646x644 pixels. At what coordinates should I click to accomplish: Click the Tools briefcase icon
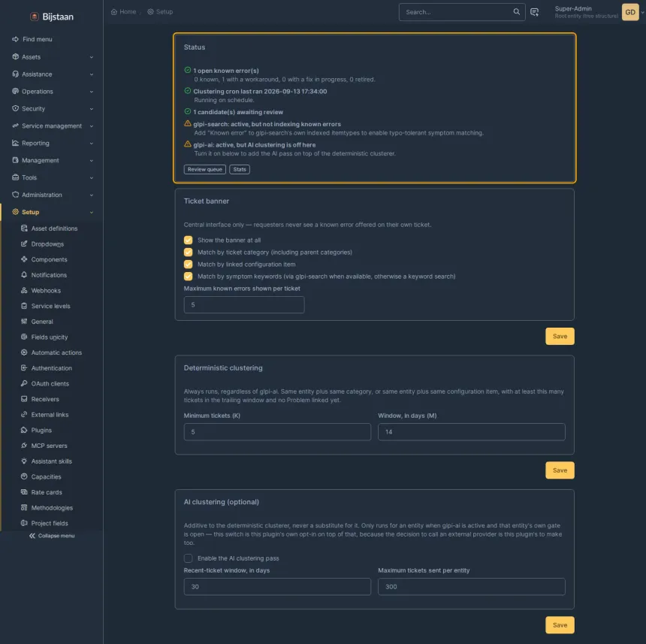click(x=15, y=177)
